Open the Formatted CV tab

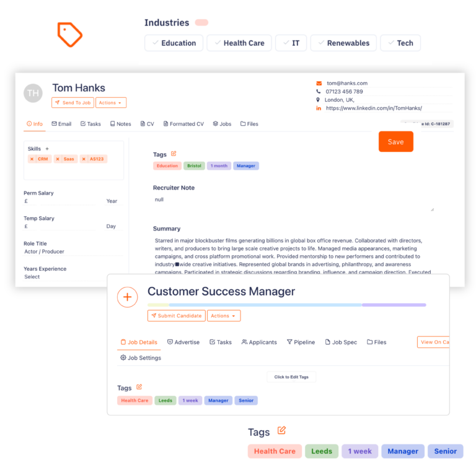(x=183, y=124)
